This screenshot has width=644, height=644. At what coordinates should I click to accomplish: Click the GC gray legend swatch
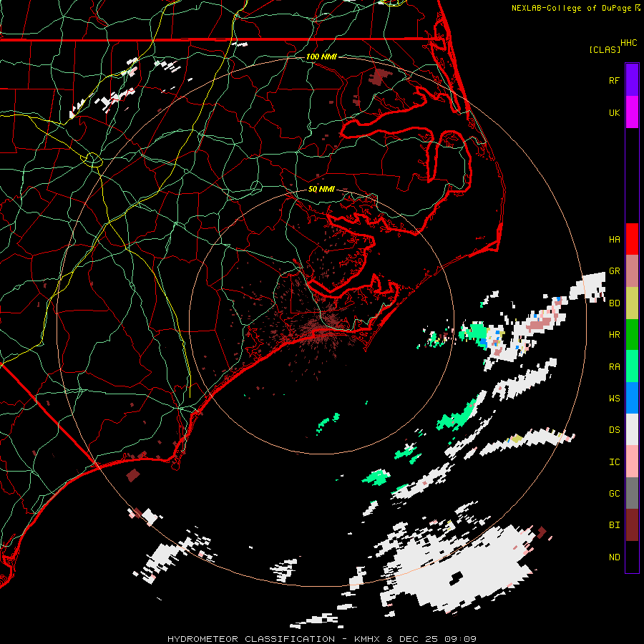[x=632, y=493]
